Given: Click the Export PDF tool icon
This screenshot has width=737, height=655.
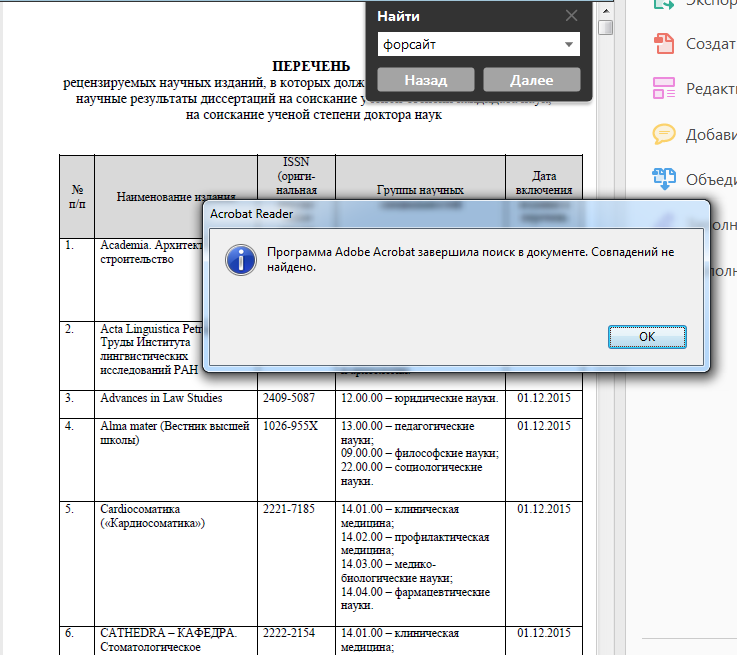Looking at the screenshot, I should pyautogui.click(x=663, y=5).
